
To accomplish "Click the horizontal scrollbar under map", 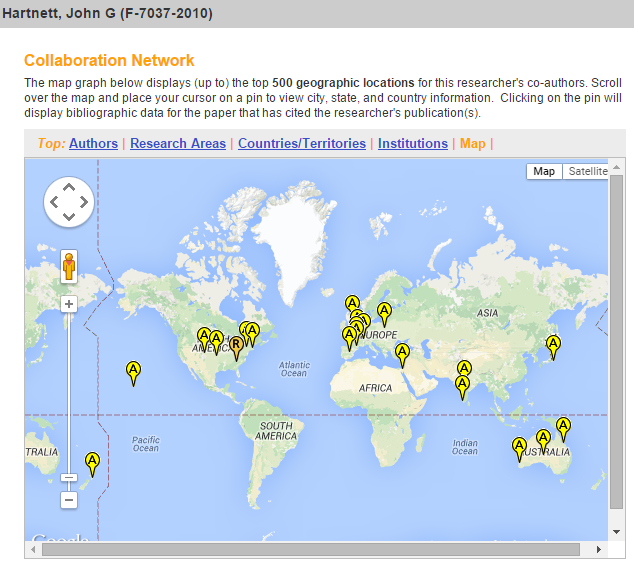I will pos(310,549).
